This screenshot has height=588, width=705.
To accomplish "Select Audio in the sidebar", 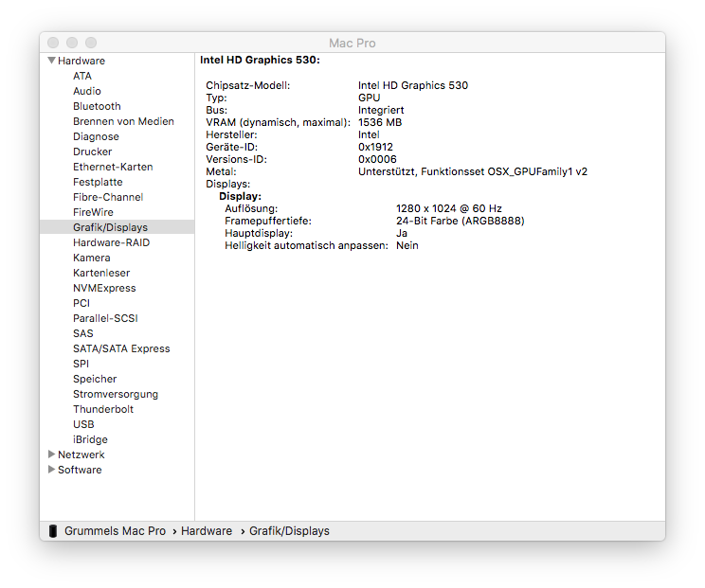I will 87,91.
